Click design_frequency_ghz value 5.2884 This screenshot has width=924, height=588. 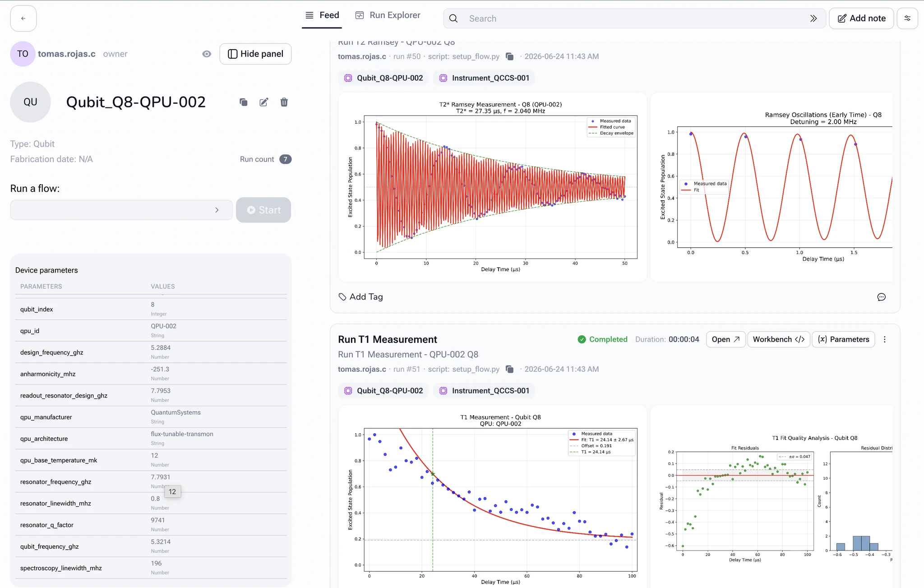coord(161,348)
